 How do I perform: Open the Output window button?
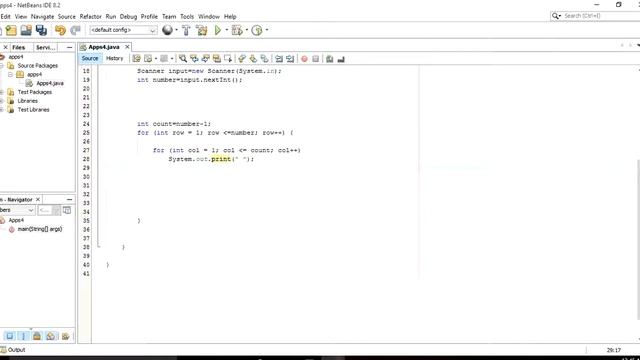tap(13, 350)
